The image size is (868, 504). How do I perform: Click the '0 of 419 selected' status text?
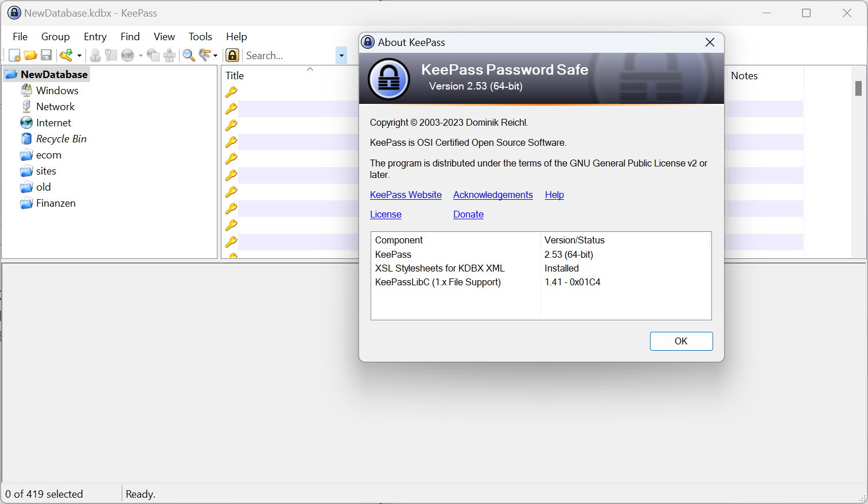pyautogui.click(x=44, y=494)
